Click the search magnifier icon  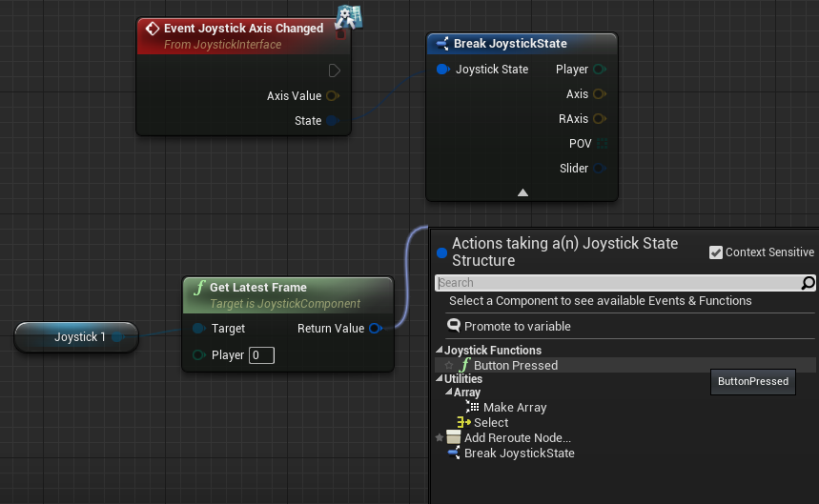tap(808, 283)
